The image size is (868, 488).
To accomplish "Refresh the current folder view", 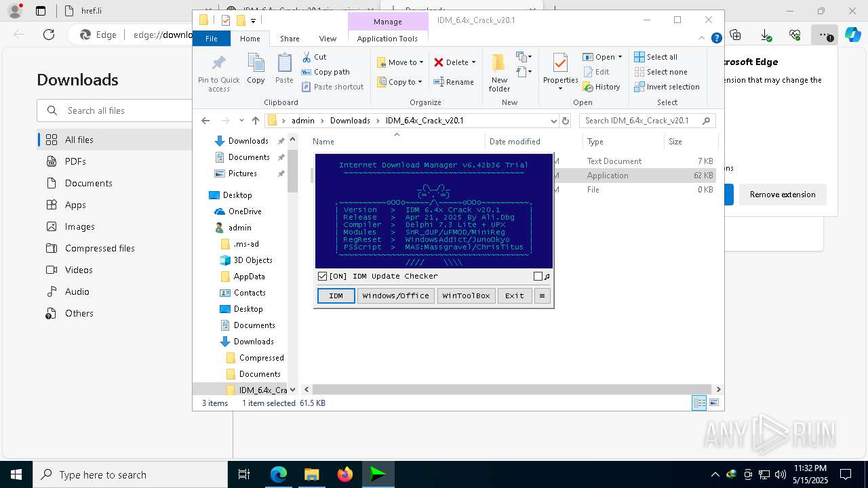I will (566, 121).
